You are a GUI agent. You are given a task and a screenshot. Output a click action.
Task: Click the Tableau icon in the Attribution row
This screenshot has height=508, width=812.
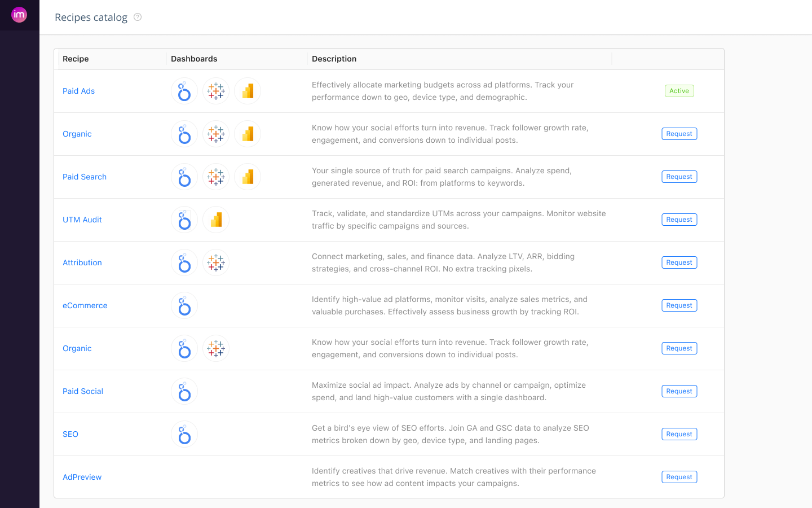216,262
